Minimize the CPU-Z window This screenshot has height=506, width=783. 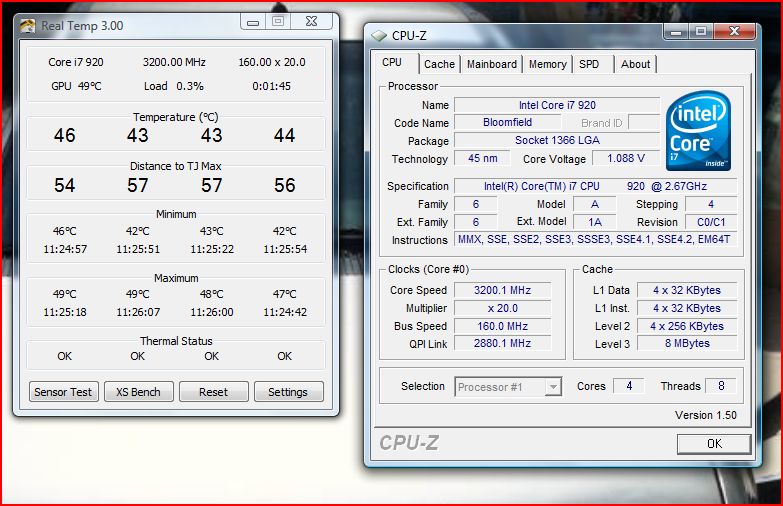pos(677,32)
